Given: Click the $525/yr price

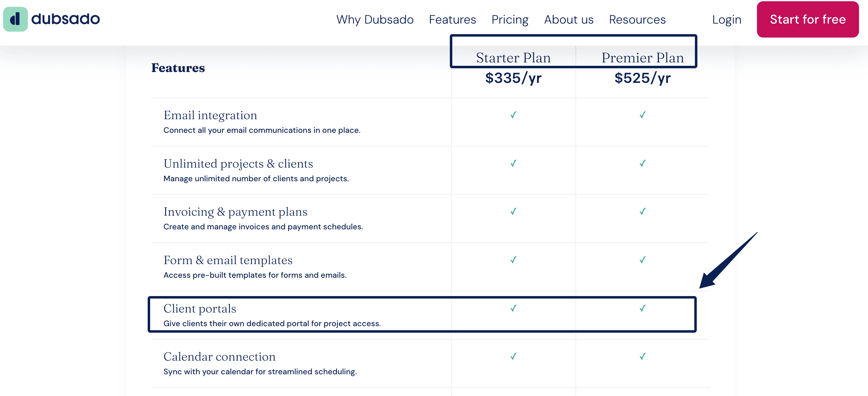Looking at the screenshot, I should pyautogui.click(x=642, y=78).
